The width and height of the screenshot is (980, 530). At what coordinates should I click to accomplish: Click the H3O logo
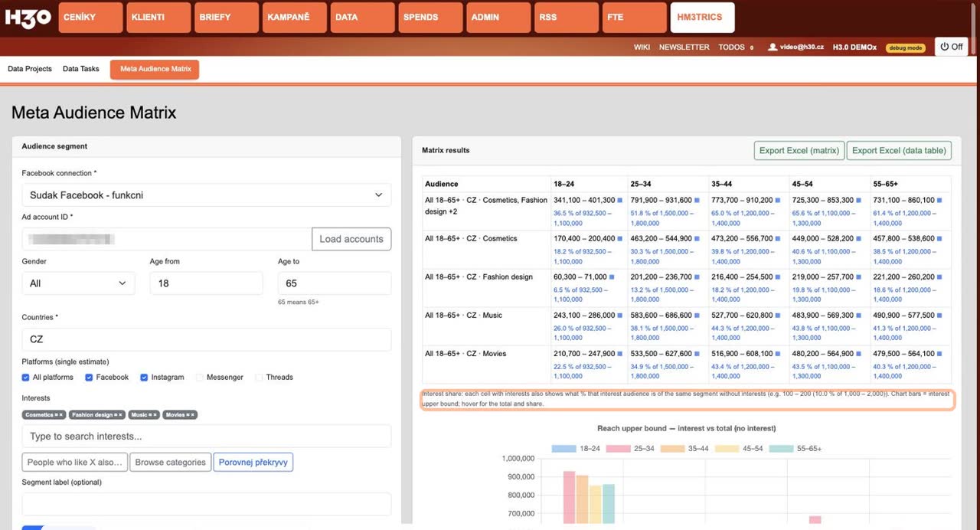tap(28, 18)
